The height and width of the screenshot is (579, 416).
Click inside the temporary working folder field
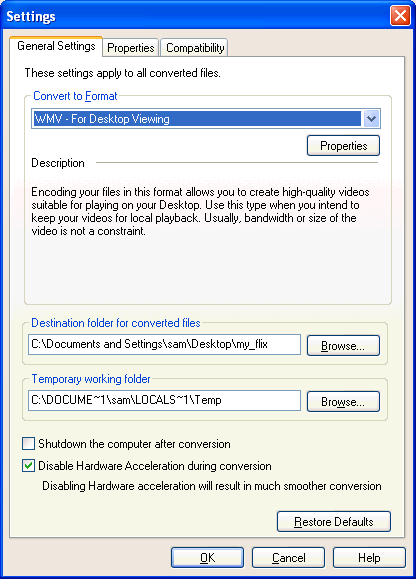[164, 400]
